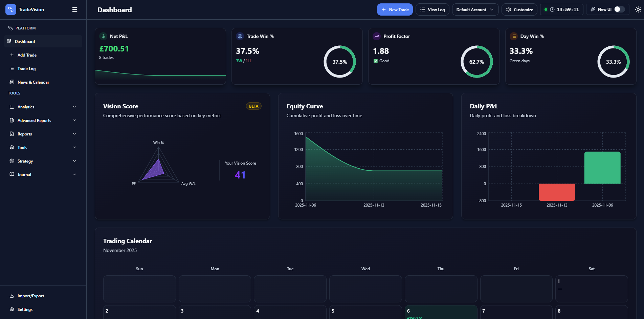Viewport: 644px width, 319px height.
Task: Click the TradeVision logo icon
Action: point(10,9)
